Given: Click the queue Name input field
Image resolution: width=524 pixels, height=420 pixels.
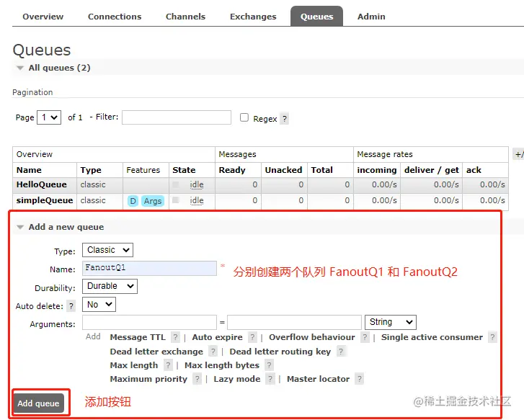Looking at the screenshot, I should pos(149,268).
